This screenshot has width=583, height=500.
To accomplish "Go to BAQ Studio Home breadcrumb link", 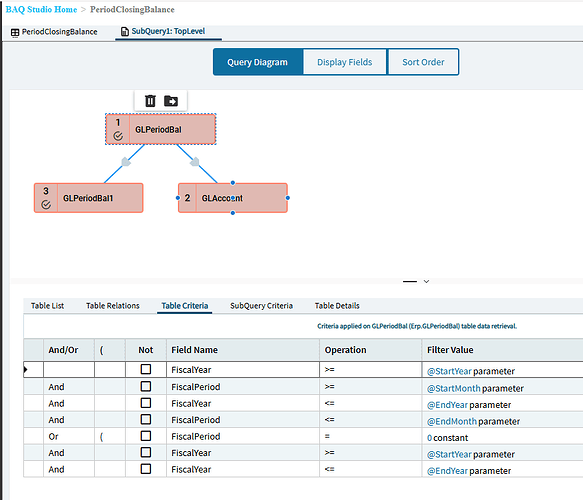I will pyautogui.click(x=41, y=9).
